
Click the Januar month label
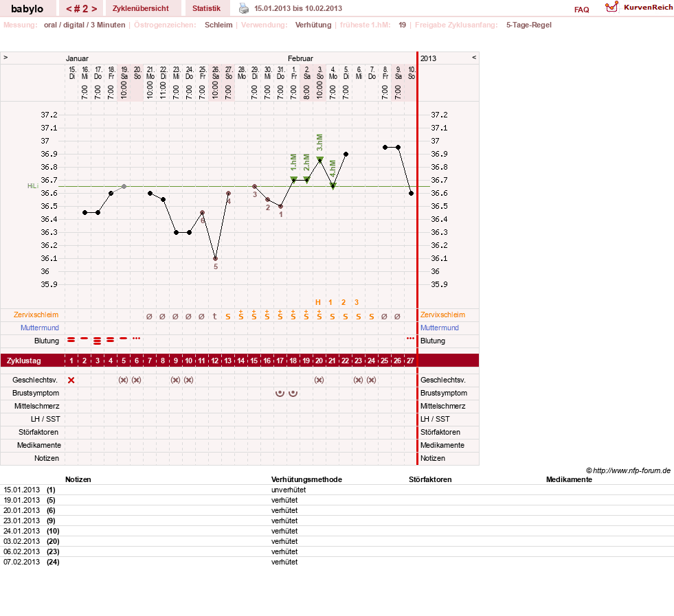(x=77, y=58)
